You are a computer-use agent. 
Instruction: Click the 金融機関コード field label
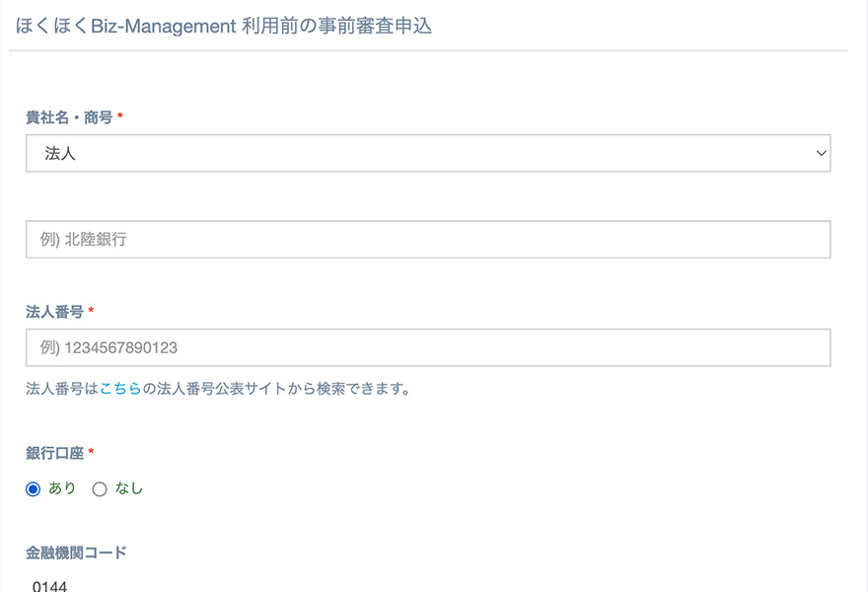tap(76, 553)
